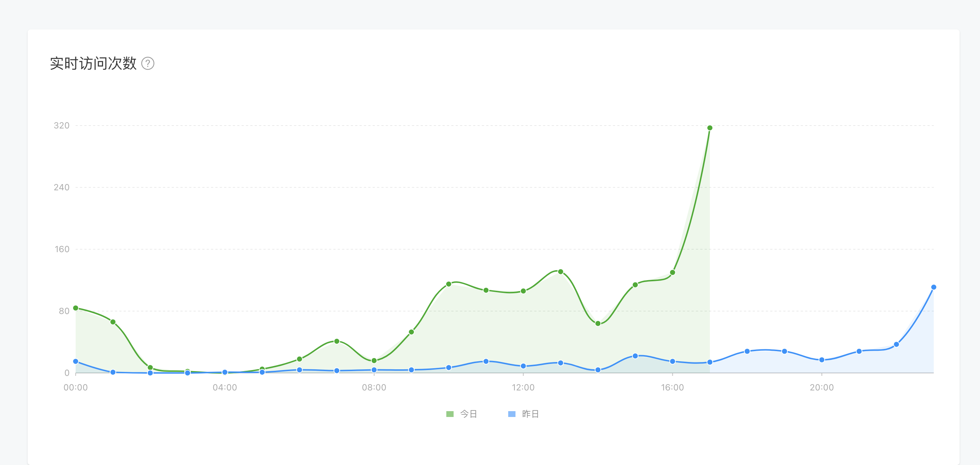Select yesterday's blue point at 15:00
980x465 pixels.
click(x=635, y=356)
